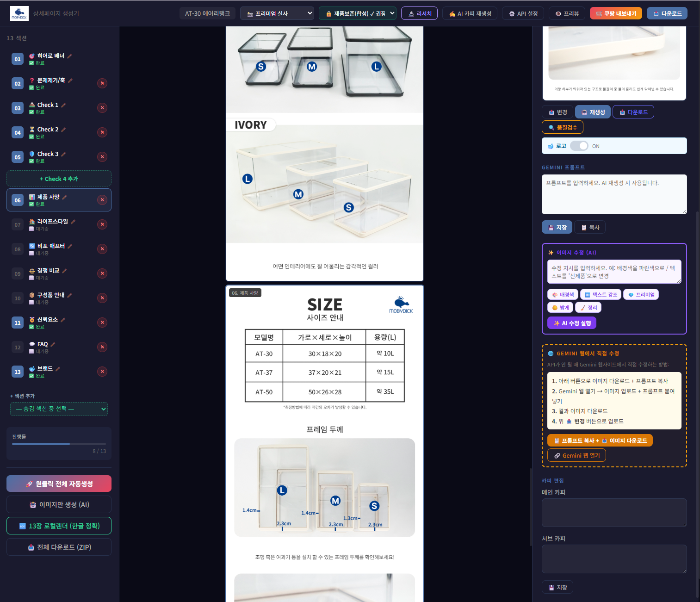The width and height of the screenshot is (700, 602).
Task: Expand the 숨김 섹션 중 선택 dropdown
Action: click(59, 409)
